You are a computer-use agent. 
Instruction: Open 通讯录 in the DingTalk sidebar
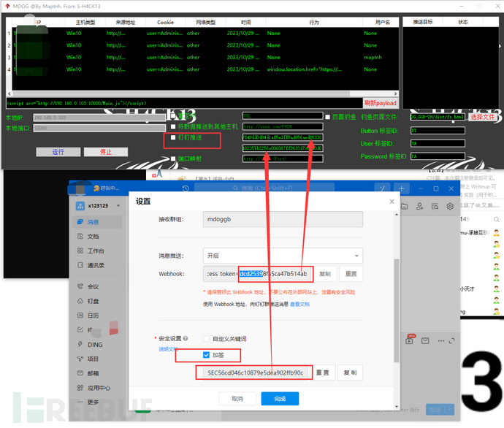point(96,265)
